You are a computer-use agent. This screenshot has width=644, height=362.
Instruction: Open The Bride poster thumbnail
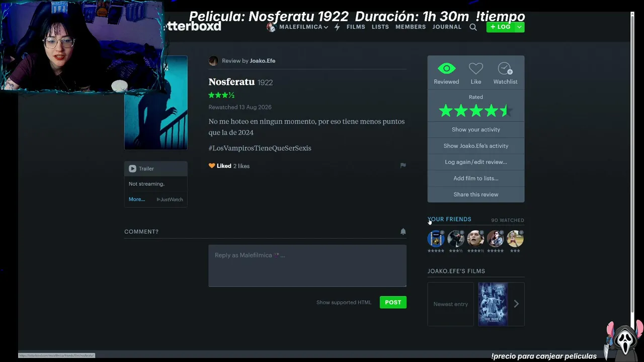click(x=493, y=304)
